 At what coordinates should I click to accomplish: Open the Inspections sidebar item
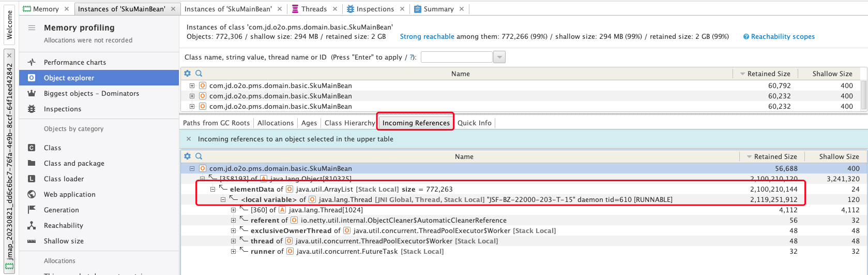(62, 109)
